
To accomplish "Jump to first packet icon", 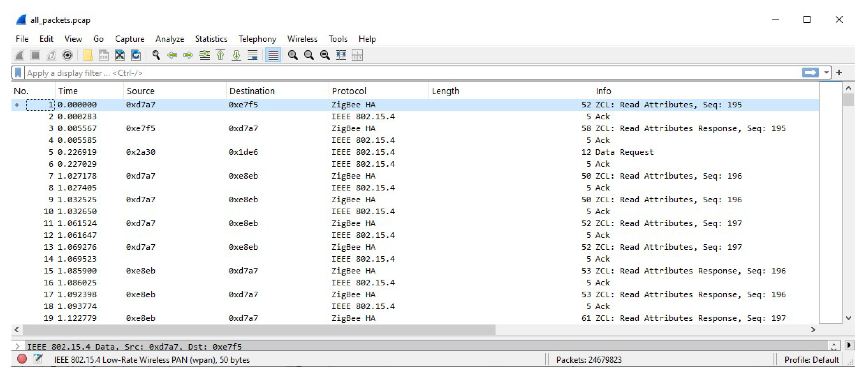I will [x=220, y=55].
